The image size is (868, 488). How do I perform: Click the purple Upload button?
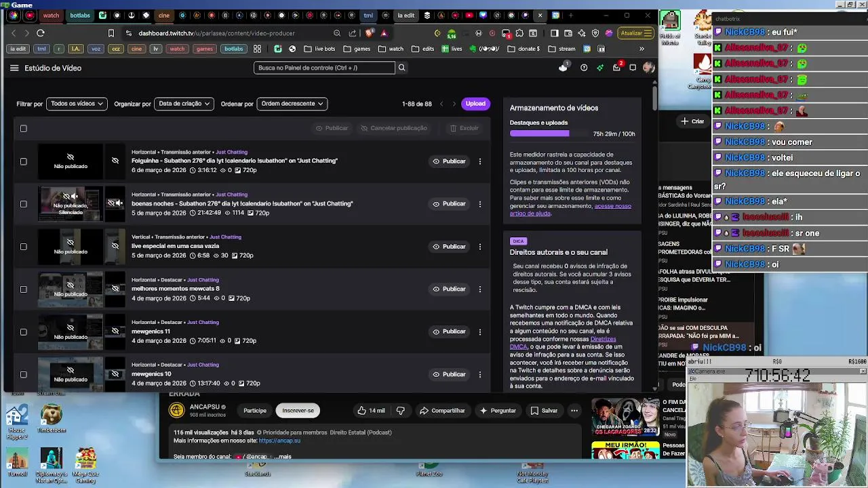475,104
